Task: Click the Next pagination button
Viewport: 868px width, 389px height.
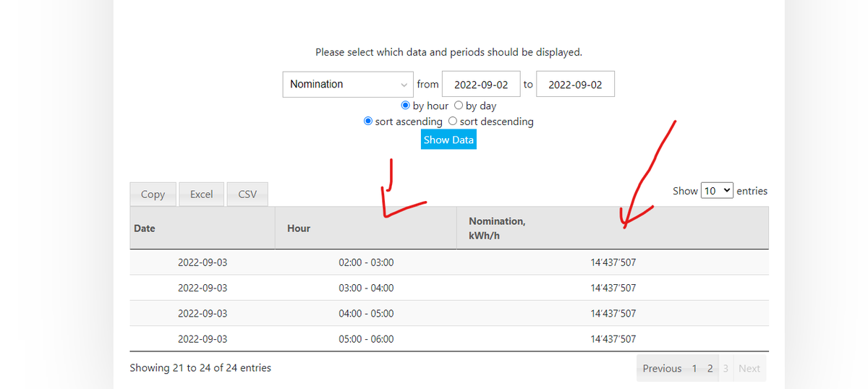Action: (x=749, y=369)
